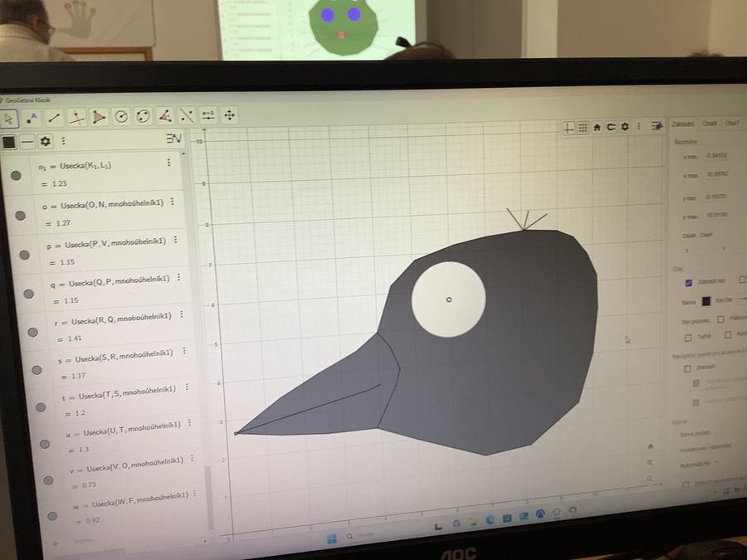Select the Angle tool

pos(165,115)
